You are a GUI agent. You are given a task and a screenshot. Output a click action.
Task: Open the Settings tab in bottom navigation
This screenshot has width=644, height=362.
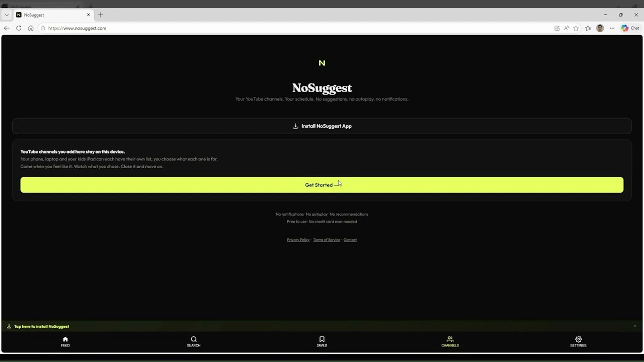[x=578, y=341]
